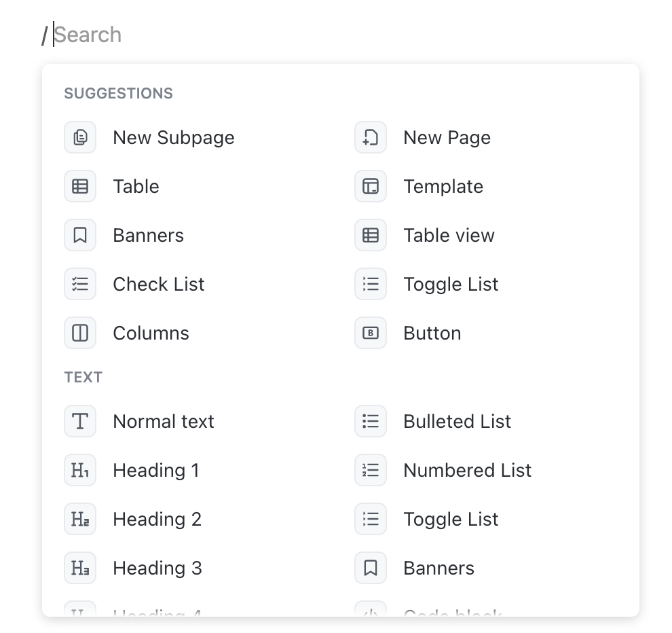Select Banners in the Suggestions section
The image size is (672, 633).
pyautogui.click(x=148, y=236)
